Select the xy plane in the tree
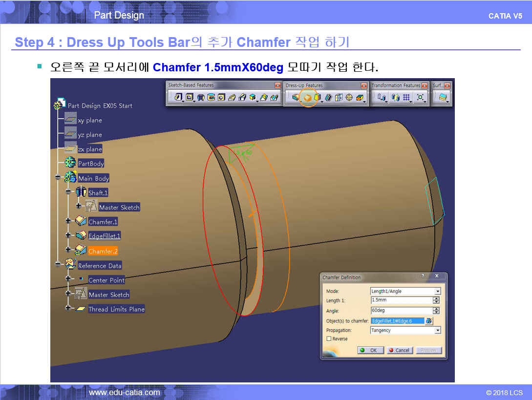 [89, 120]
